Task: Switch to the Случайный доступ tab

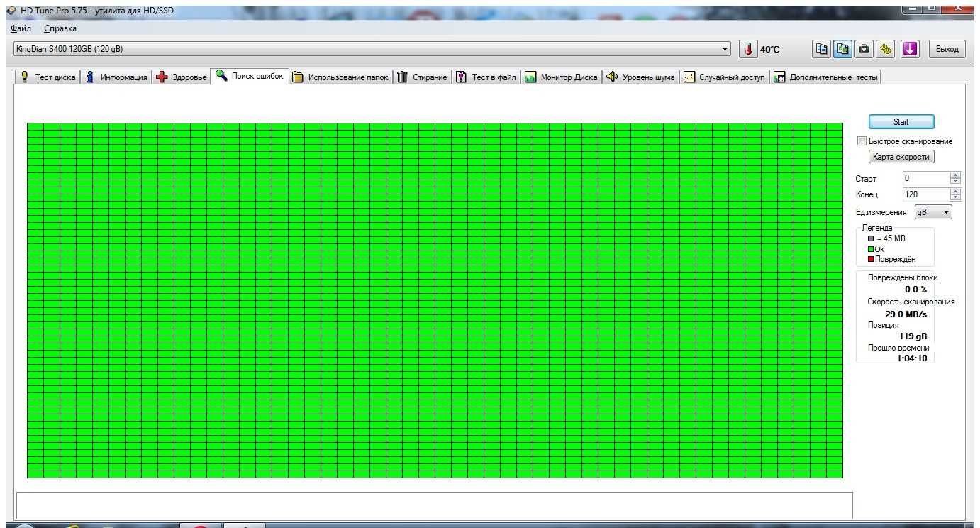Action: point(724,77)
